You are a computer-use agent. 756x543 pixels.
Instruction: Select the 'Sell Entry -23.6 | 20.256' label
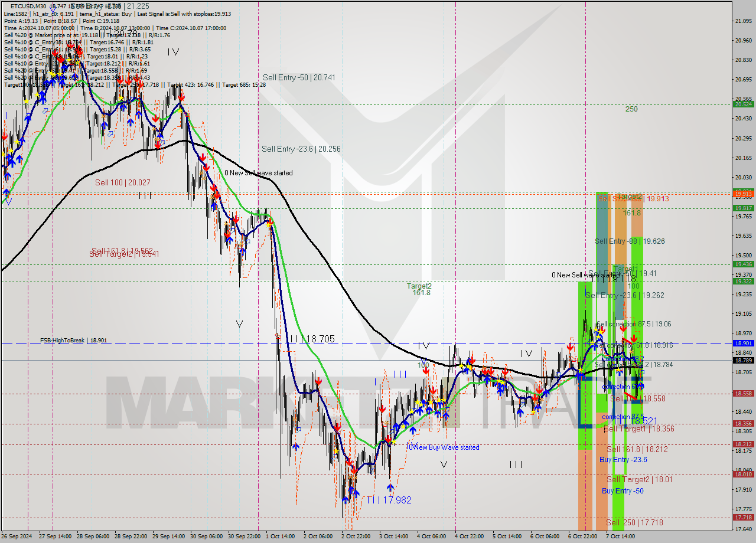point(301,149)
